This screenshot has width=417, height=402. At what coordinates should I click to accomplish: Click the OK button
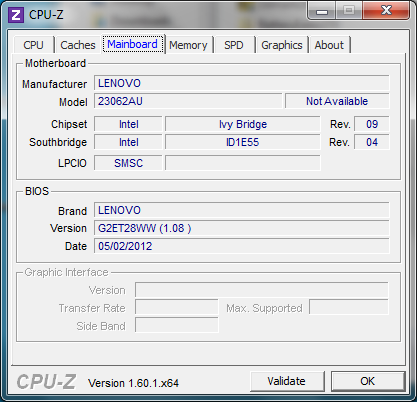point(368,381)
